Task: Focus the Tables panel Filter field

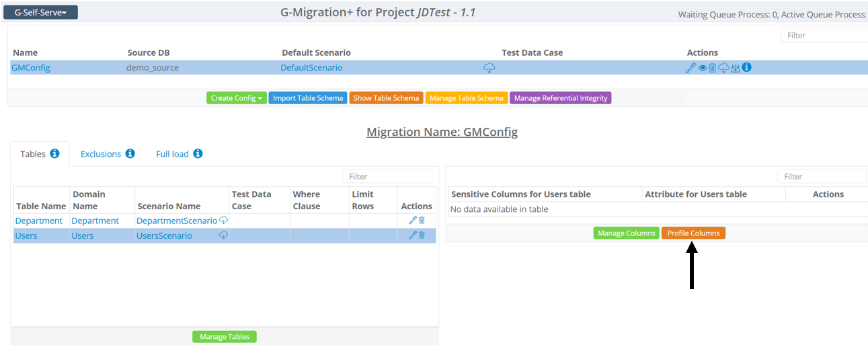Action: click(x=387, y=176)
